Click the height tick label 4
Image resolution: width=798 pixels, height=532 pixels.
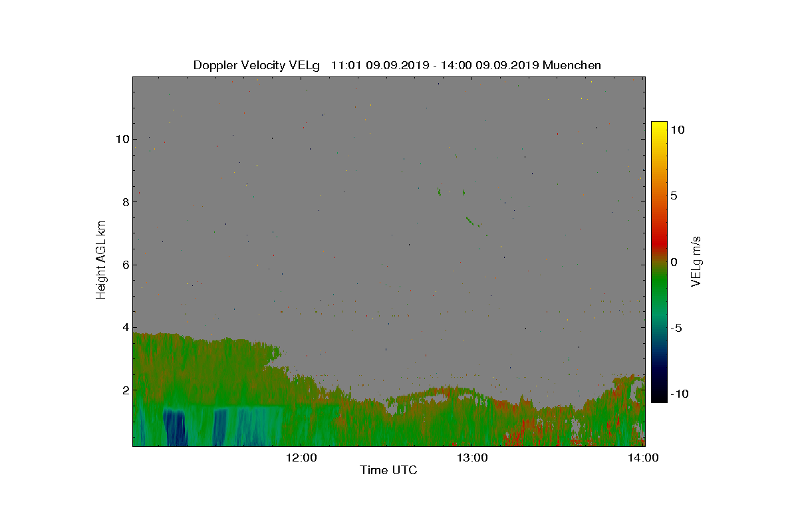[x=124, y=327]
